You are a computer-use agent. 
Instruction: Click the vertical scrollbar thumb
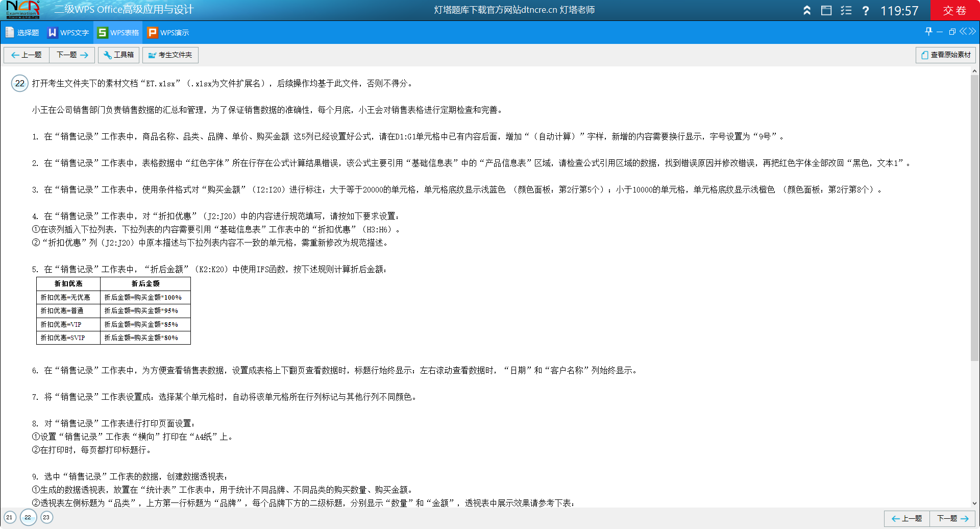[974, 219]
